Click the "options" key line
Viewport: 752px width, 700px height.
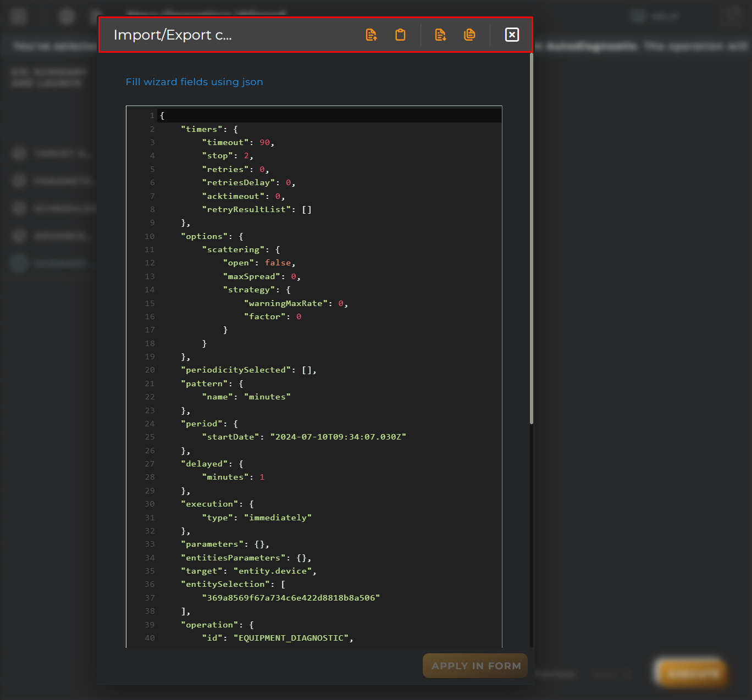tap(212, 236)
